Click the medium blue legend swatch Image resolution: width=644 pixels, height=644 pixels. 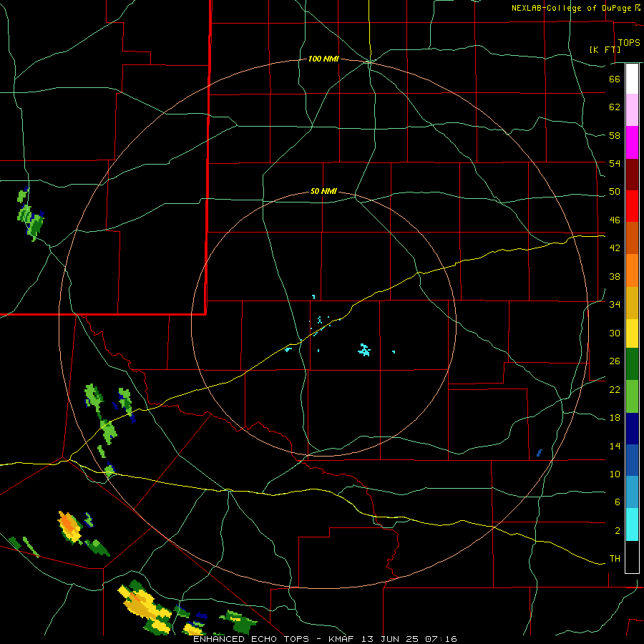(632, 460)
